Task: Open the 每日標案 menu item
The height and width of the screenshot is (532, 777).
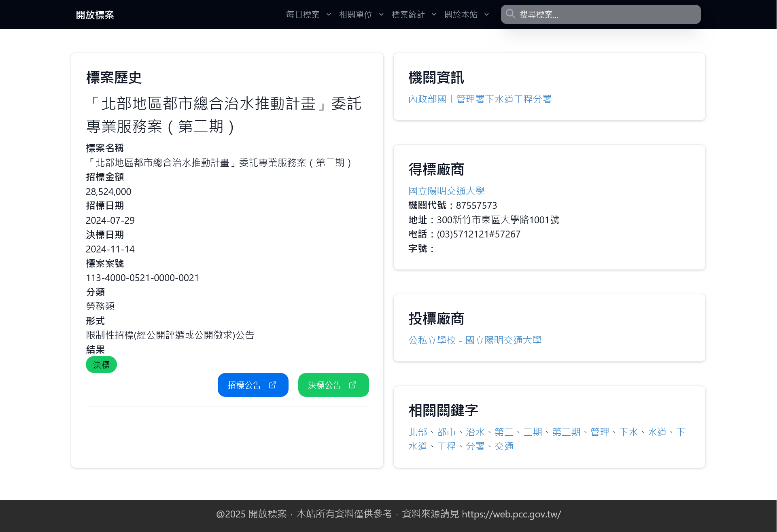Action: [303, 15]
